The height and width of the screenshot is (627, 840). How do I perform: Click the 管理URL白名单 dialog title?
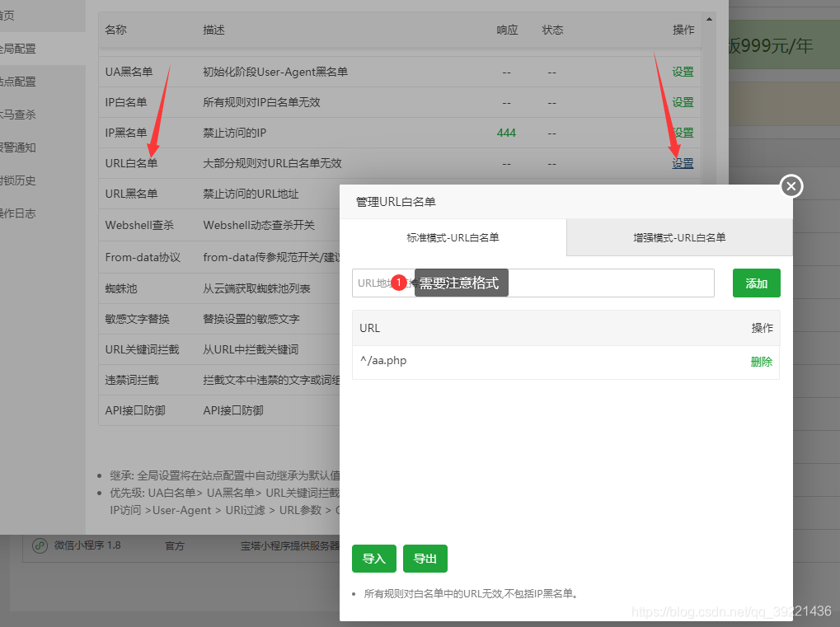coord(396,202)
